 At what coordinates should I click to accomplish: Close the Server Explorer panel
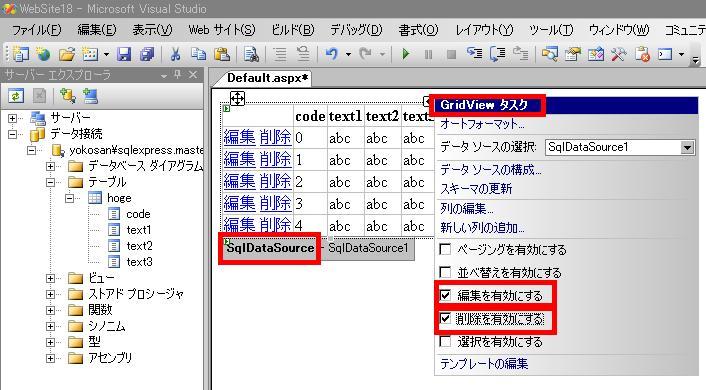193,75
